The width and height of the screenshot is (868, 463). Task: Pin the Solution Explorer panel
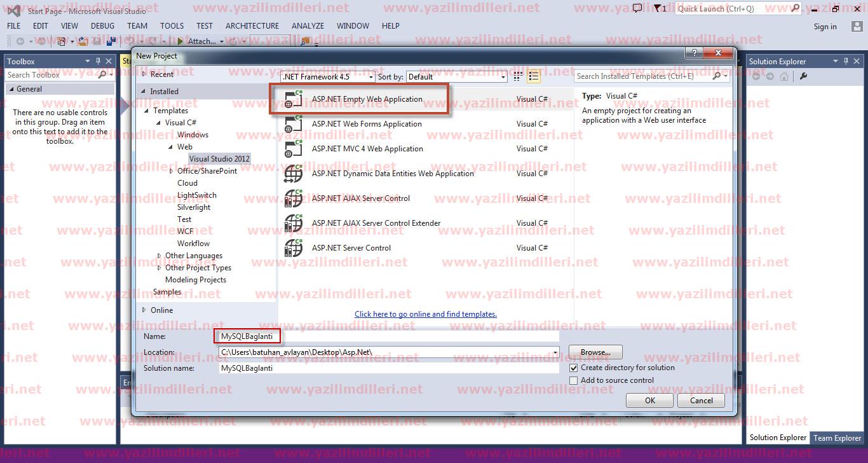(x=846, y=61)
